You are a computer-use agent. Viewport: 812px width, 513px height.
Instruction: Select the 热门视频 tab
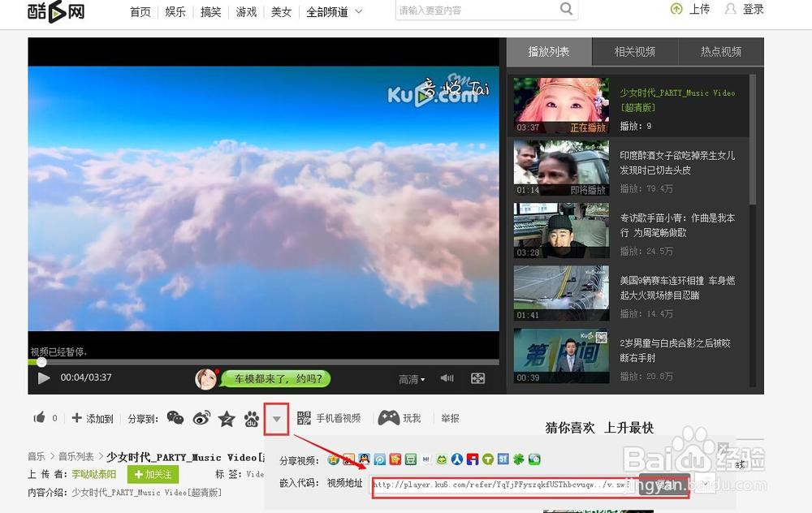(719, 50)
